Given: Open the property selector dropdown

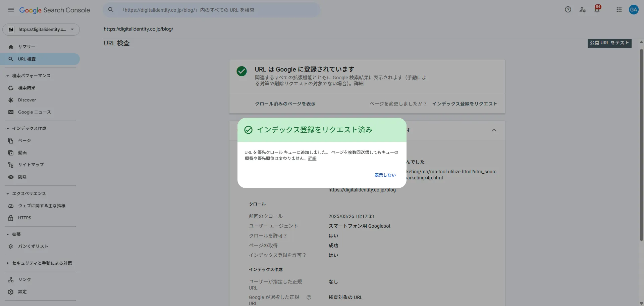Looking at the screenshot, I should pyautogui.click(x=41, y=30).
